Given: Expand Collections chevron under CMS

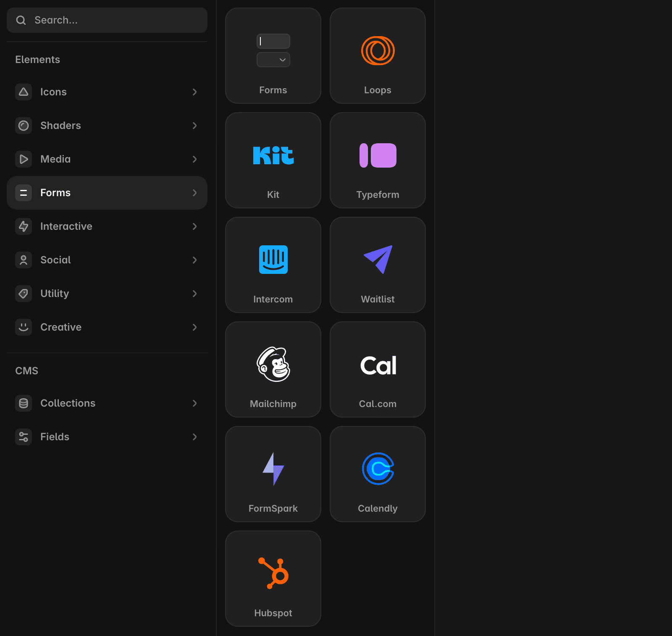Looking at the screenshot, I should click(194, 403).
